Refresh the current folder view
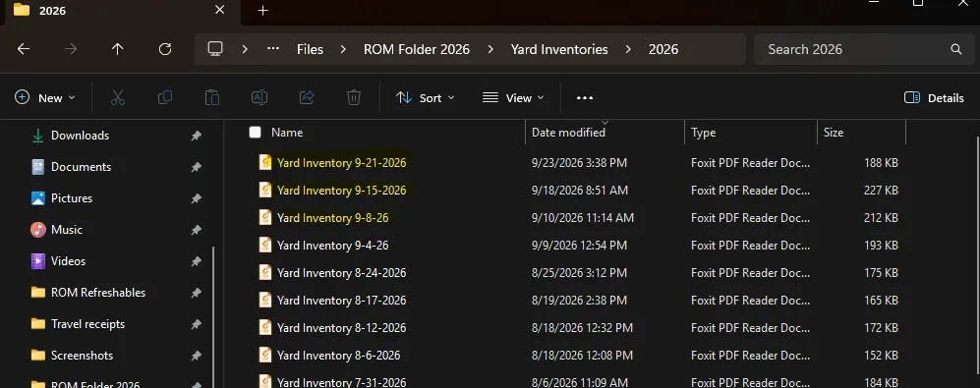 (x=165, y=49)
